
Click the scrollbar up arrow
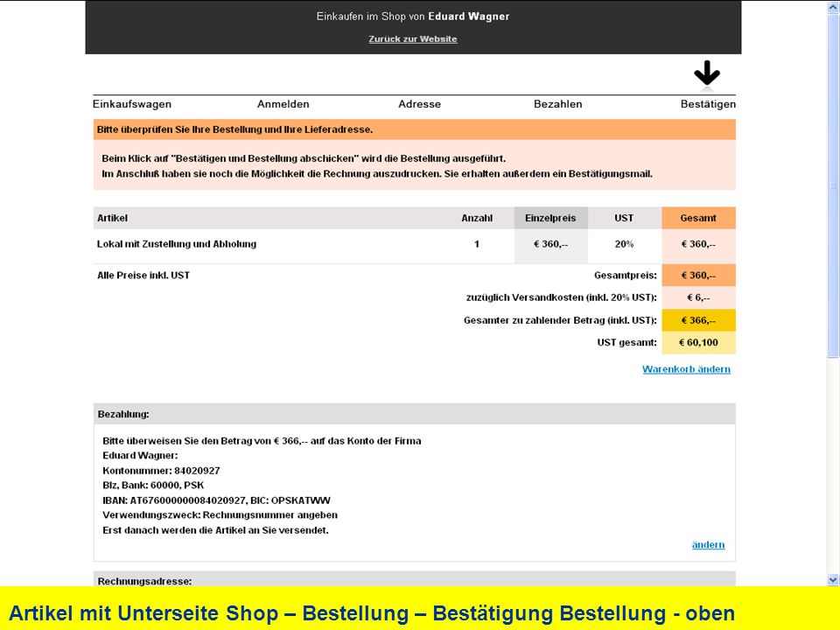pyautogui.click(x=833, y=8)
